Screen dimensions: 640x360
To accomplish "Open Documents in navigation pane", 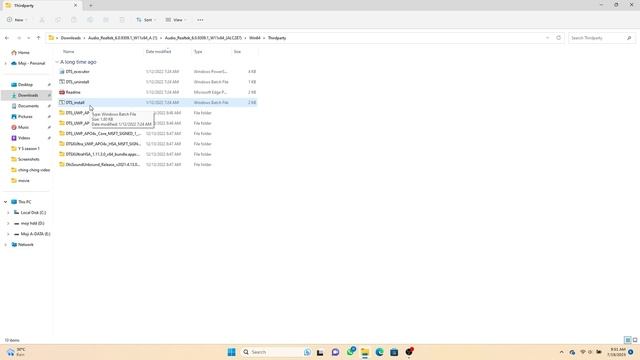I will (x=27, y=106).
